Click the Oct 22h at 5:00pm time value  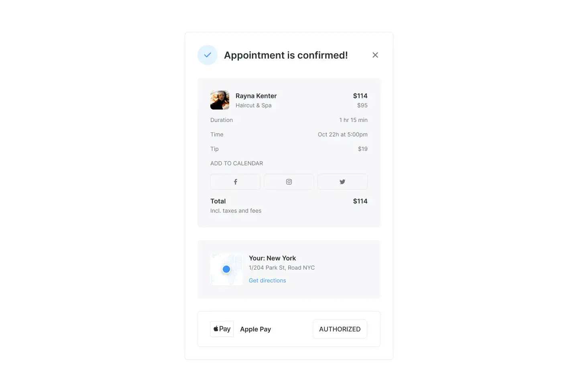343,134
